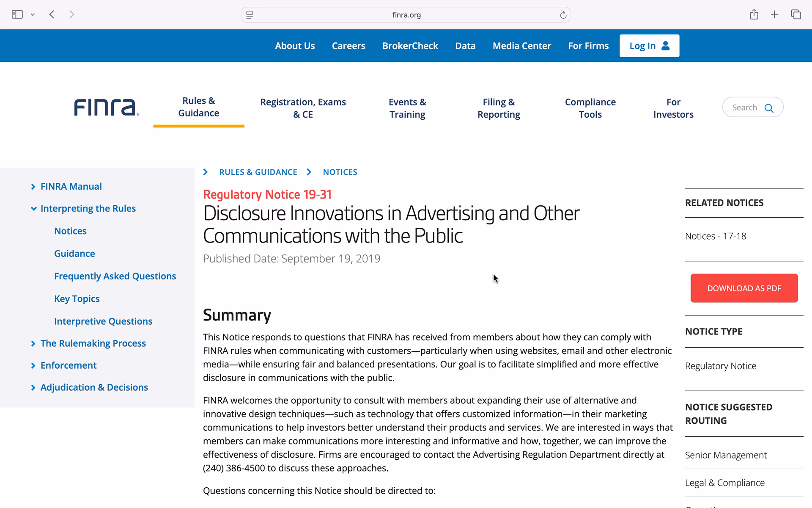Click the NOTICES breadcrumb link
Viewport: 812px width, 508px height.
[340, 172]
